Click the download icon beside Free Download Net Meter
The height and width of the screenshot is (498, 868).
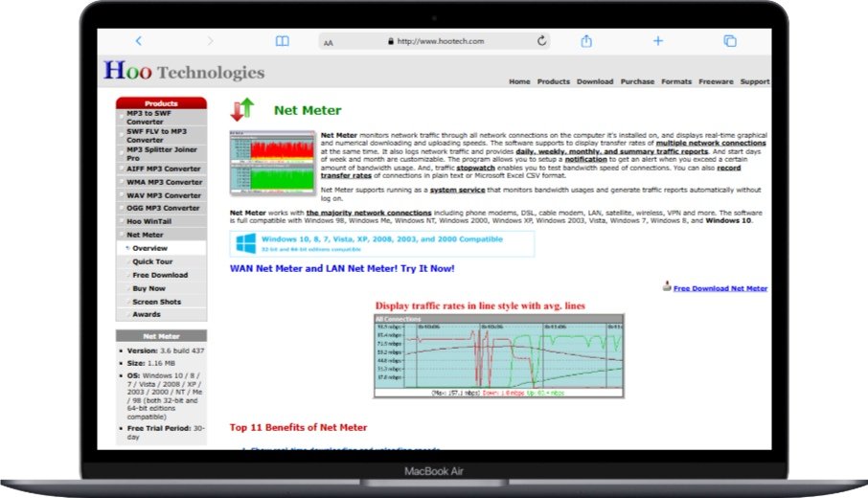[x=667, y=286]
